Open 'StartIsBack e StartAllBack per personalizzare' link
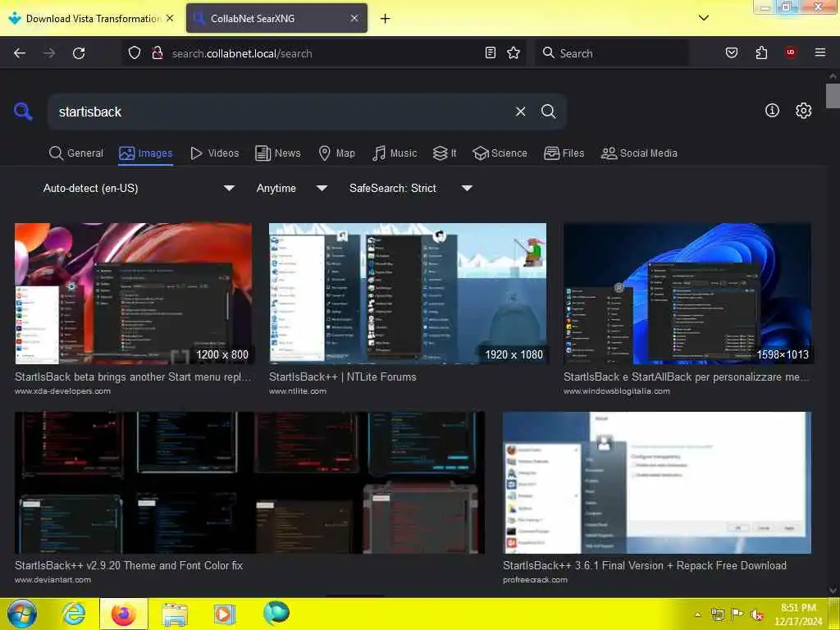The height and width of the screenshot is (630, 840). [x=687, y=377]
